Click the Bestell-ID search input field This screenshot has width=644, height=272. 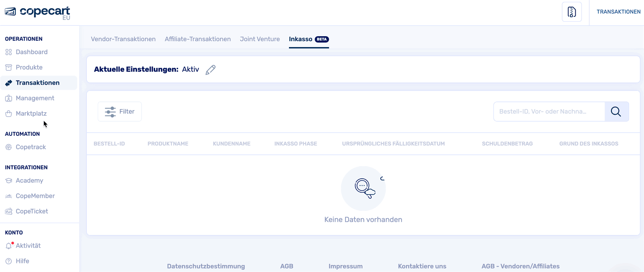click(x=549, y=111)
